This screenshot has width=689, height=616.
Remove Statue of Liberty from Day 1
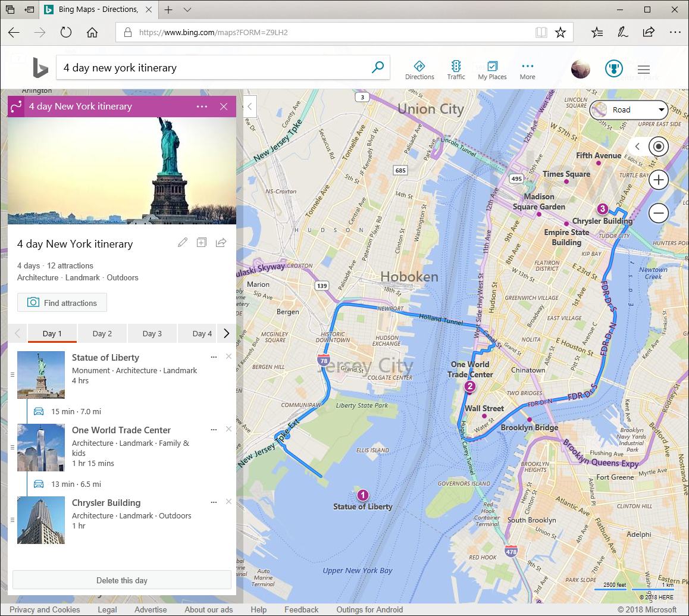pos(228,357)
